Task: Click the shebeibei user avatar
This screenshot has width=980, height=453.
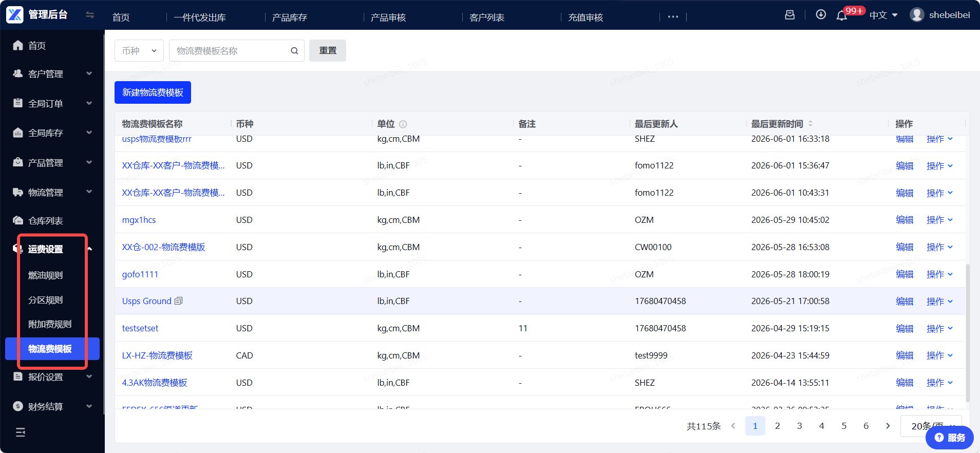Action: click(917, 15)
